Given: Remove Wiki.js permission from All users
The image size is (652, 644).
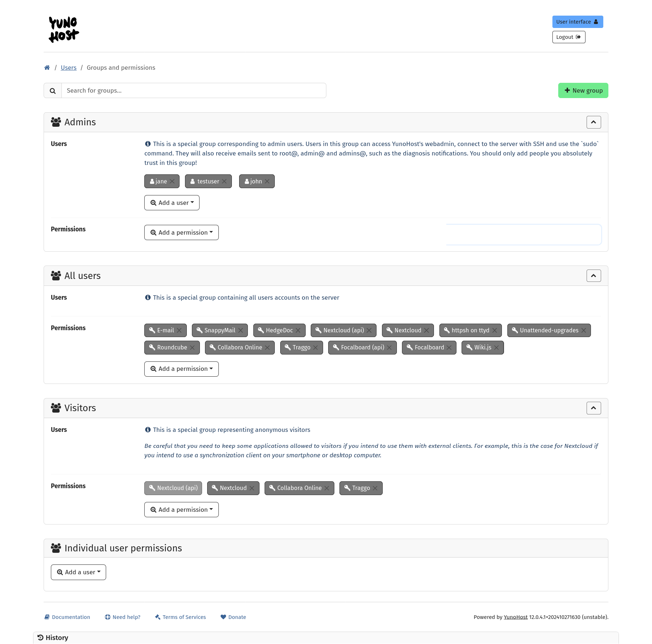Looking at the screenshot, I should [x=496, y=348].
